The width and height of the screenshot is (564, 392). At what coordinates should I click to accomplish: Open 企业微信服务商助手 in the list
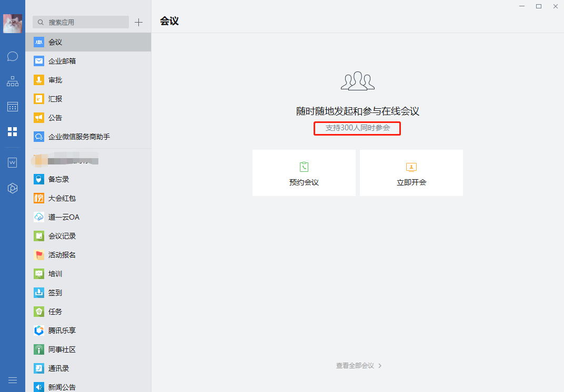pyautogui.click(x=79, y=137)
